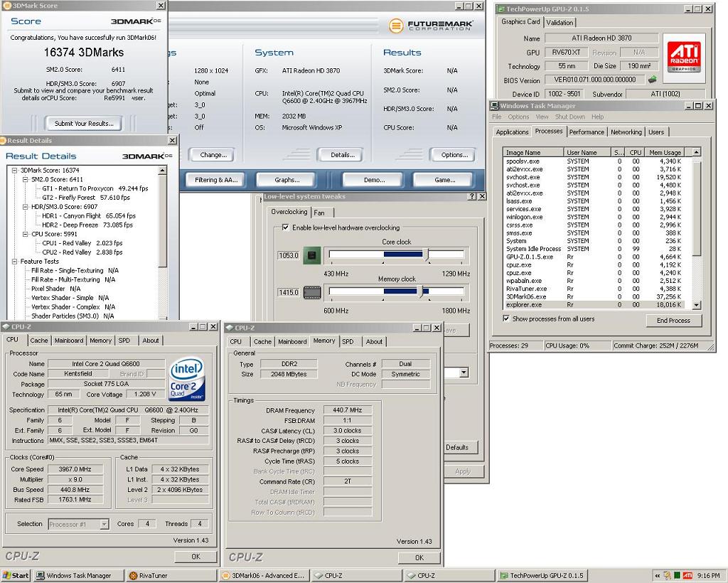Collapse the 3DMark Score: 16374 tree node
Image resolution: width=728 pixels, height=583 pixels.
[14, 171]
